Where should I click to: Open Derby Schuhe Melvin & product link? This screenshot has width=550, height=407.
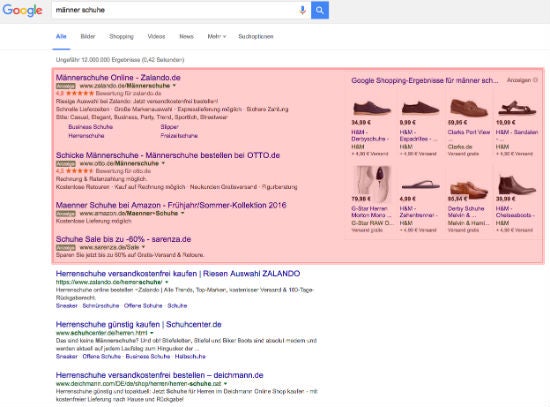[466, 212]
